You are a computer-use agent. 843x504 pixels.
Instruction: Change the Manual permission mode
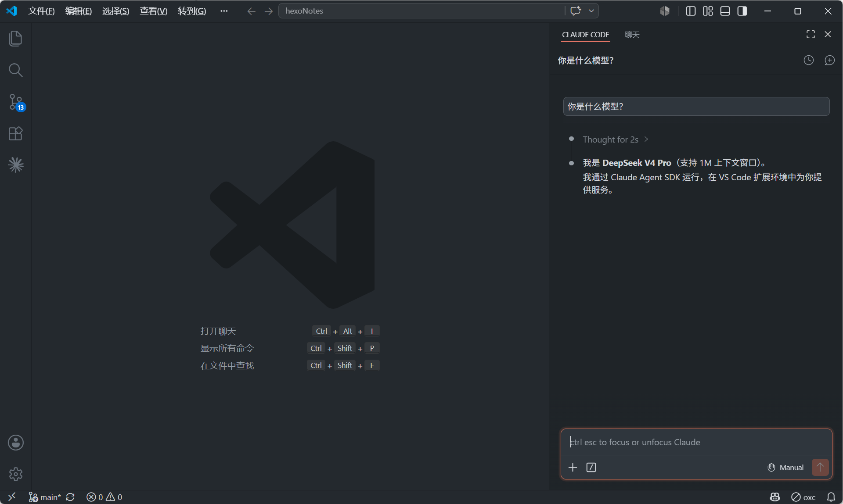pos(785,468)
